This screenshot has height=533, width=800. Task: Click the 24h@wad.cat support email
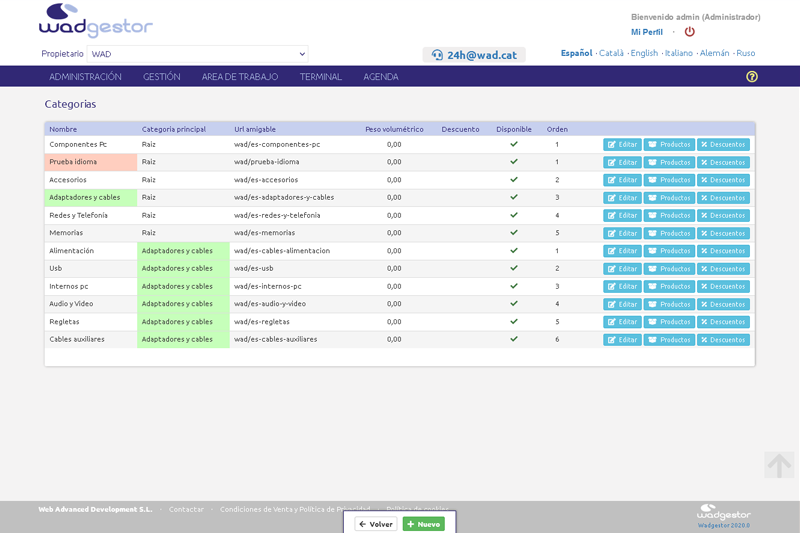coord(482,55)
